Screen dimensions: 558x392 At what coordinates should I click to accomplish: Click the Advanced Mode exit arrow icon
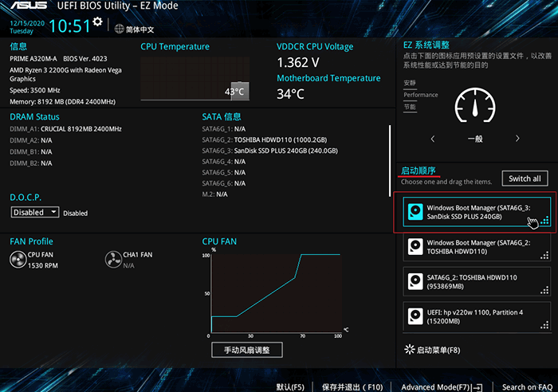tap(477, 387)
